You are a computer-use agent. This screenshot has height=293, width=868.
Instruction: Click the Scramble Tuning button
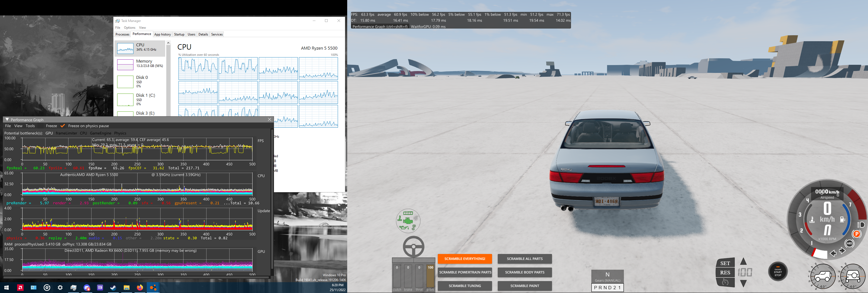tap(465, 286)
